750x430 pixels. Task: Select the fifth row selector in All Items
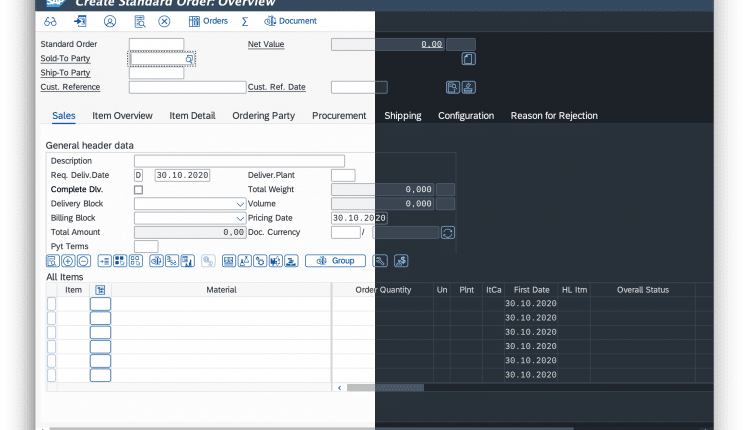pos(51,361)
